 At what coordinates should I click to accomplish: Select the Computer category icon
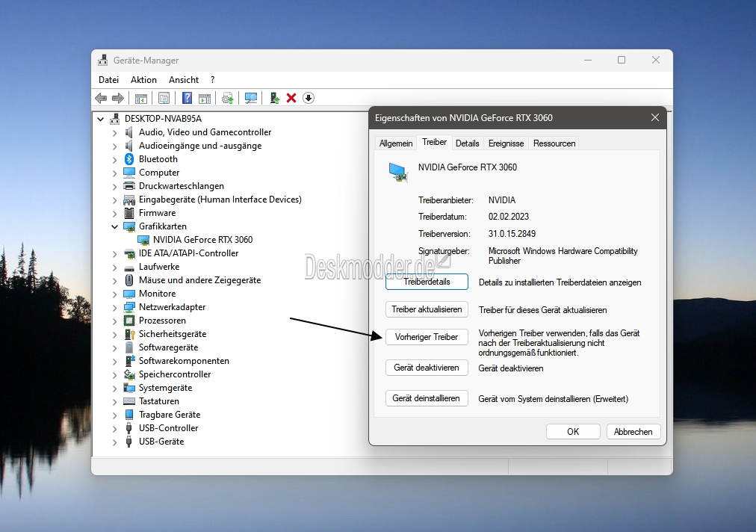[x=129, y=173]
